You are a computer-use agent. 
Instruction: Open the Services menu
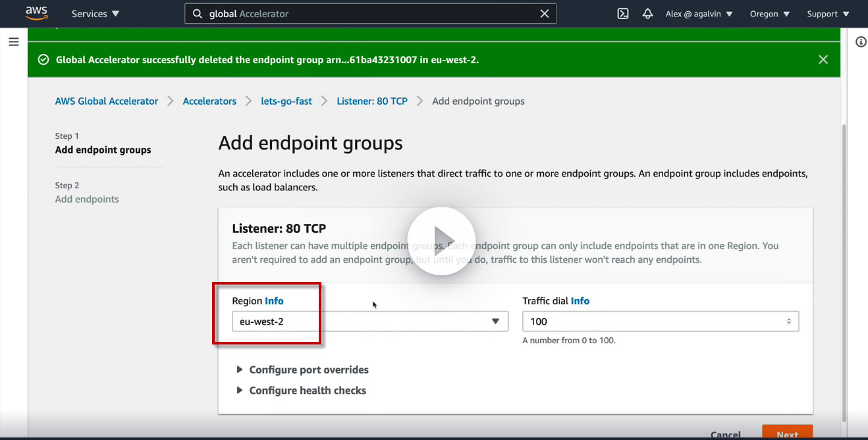pyautogui.click(x=95, y=14)
